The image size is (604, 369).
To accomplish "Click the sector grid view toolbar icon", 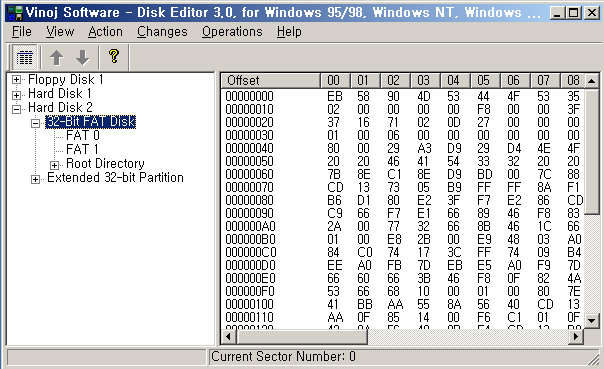I will [x=25, y=58].
